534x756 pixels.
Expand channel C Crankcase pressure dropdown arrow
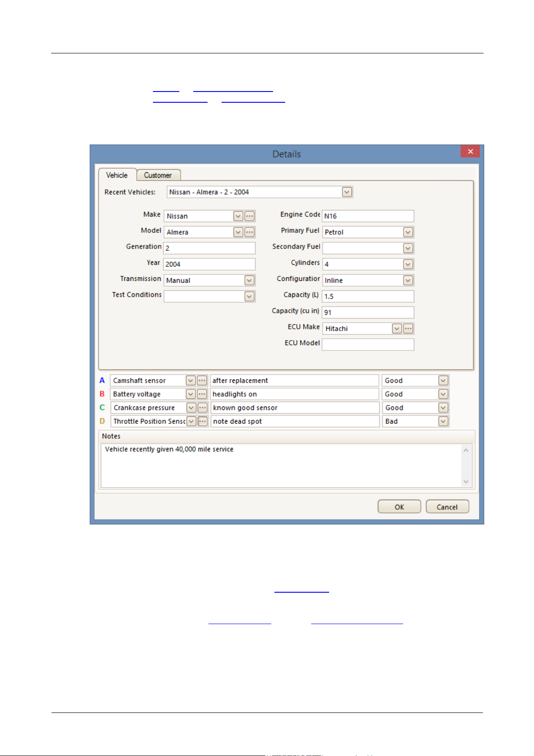[x=191, y=408]
